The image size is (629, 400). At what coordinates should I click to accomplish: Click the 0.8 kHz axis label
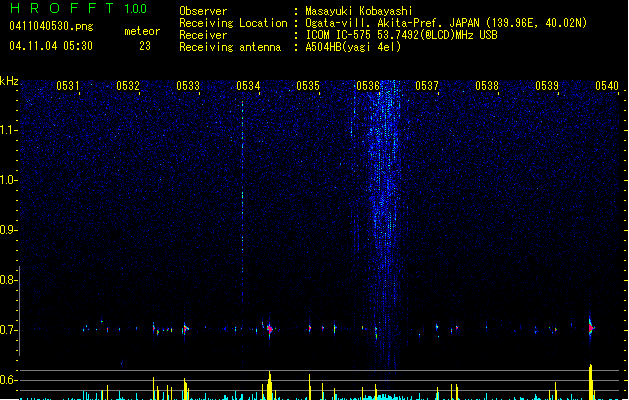tap(8, 280)
